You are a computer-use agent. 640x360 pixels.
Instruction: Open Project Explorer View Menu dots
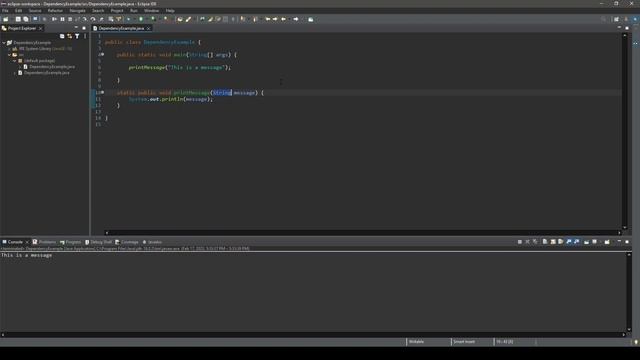click(x=85, y=36)
